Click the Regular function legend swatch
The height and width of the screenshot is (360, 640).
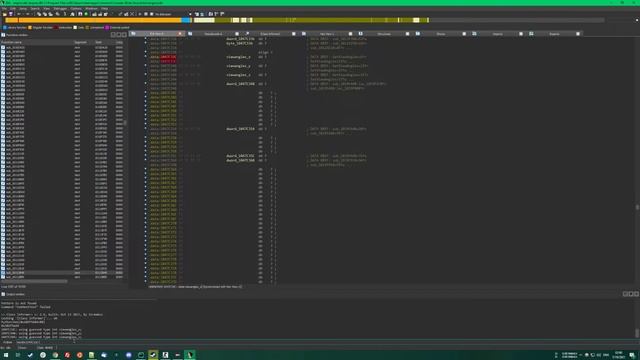[30, 27]
